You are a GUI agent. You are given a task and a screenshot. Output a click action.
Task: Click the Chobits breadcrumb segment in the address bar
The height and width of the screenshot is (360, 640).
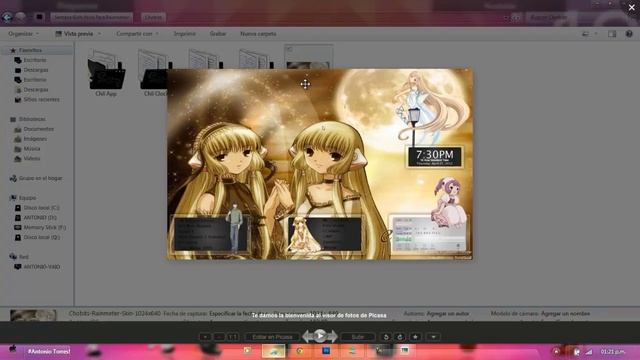[x=153, y=18]
